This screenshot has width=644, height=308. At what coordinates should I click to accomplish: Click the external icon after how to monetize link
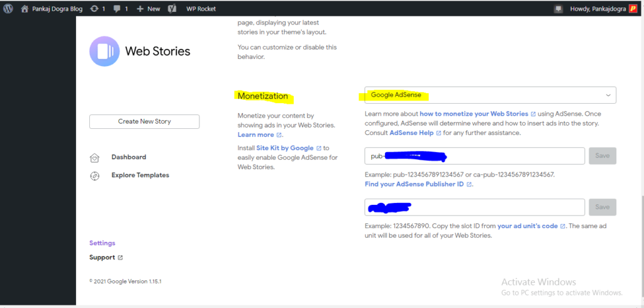[533, 114]
